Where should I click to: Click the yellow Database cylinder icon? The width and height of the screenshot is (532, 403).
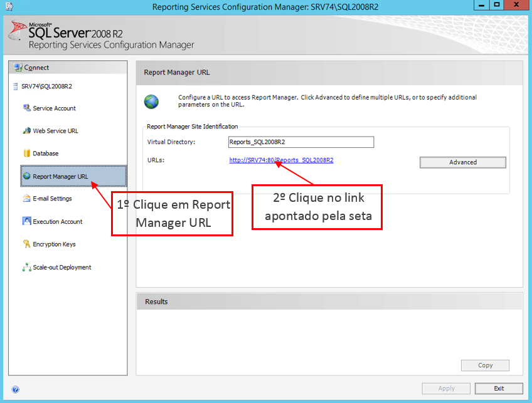27,153
